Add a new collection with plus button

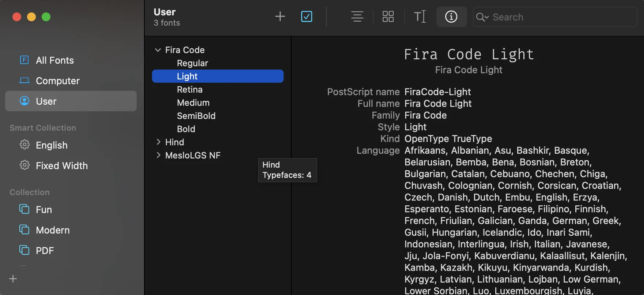click(x=13, y=279)
